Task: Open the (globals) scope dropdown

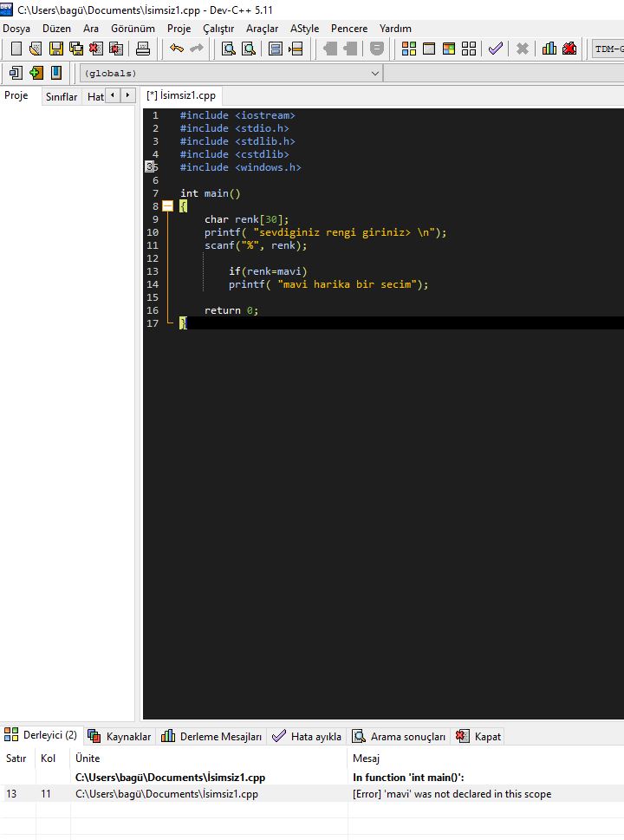Action: 231,74
